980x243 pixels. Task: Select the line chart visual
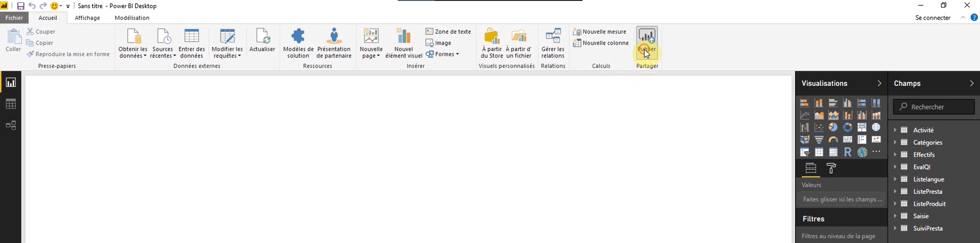click(x=804, y=115)
